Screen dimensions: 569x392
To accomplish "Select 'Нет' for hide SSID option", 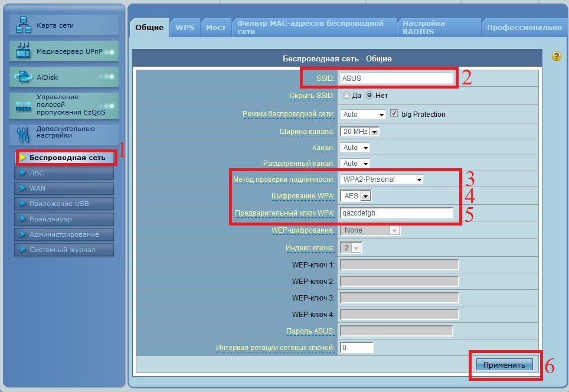I will (370, 95).
